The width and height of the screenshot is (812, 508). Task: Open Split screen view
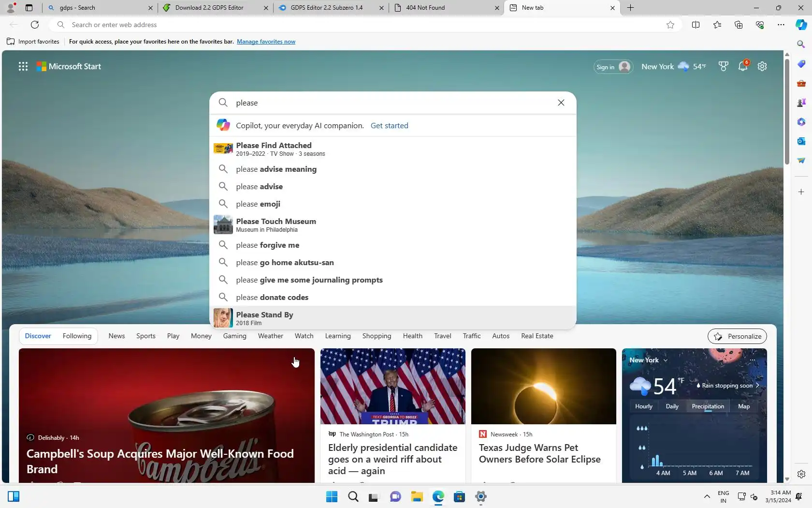click(x=696, y=25)
